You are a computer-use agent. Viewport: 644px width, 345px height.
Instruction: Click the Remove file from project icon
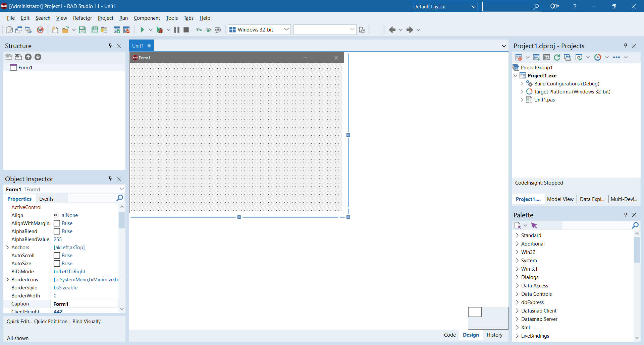(126, 30)
